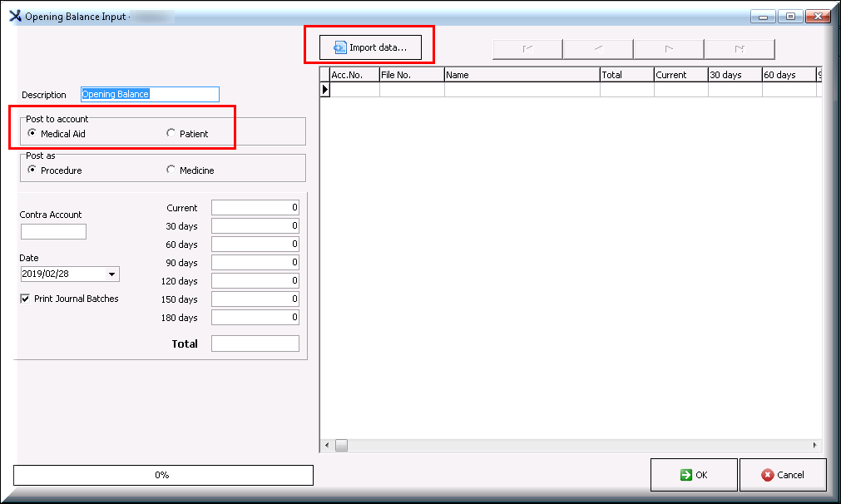Image resolution: width=841 pixels, height=504 pixels.
Task: Click the 30 days amount field
Action: tap(255, 225)
